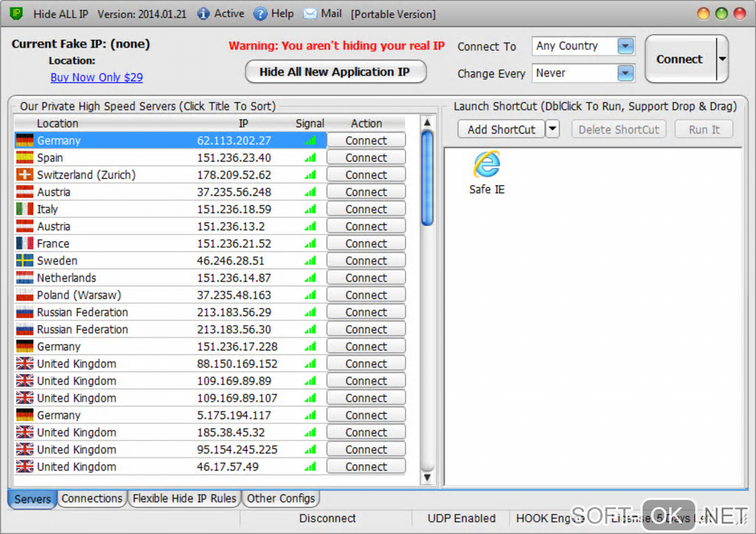Click flag of Germany 151.236.17.228 row
The image size is (756, 534).
24,347
